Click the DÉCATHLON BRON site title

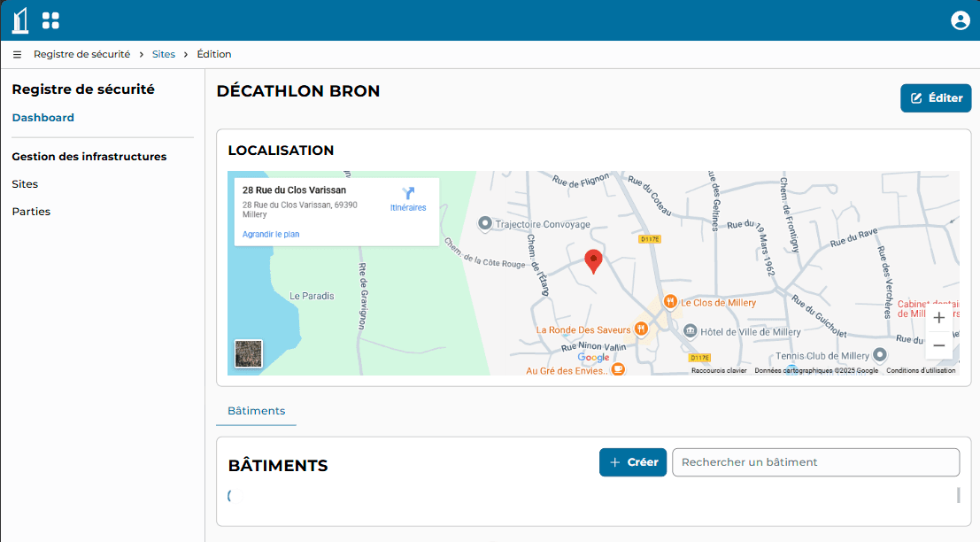tap(298, 91)
